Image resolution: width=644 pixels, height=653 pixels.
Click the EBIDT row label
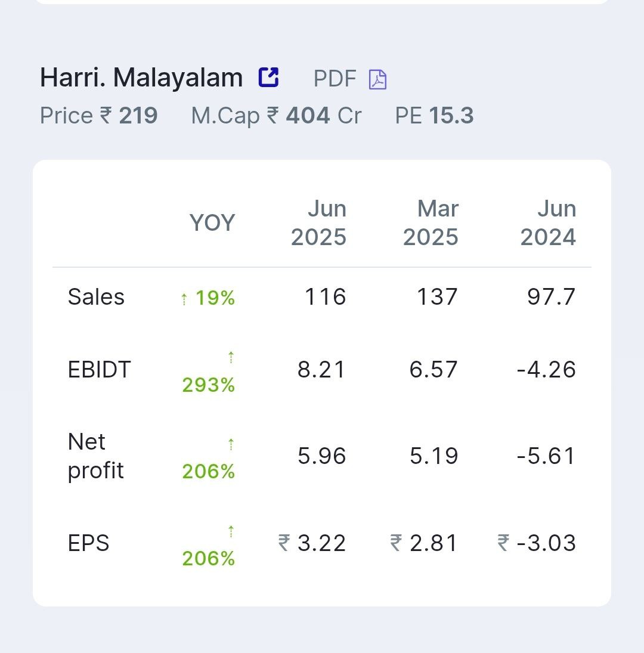[x=100, y=369]
